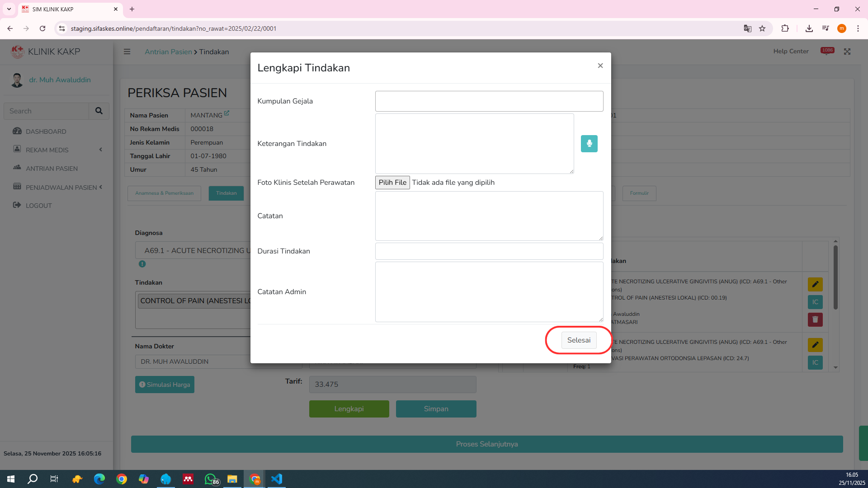Click the Durasi Tindakan input field
The width and height of the screenshot is (868, 488).
click(x=489, y=251)
